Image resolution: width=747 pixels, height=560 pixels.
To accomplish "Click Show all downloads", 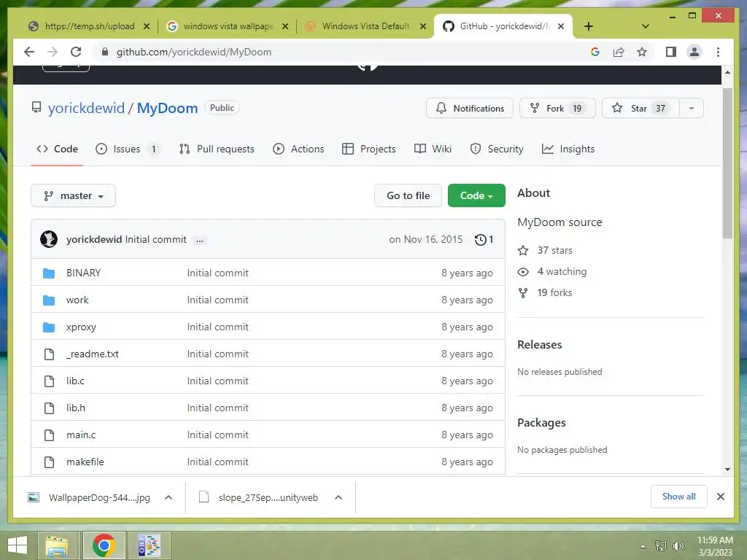I will (678, 497).
